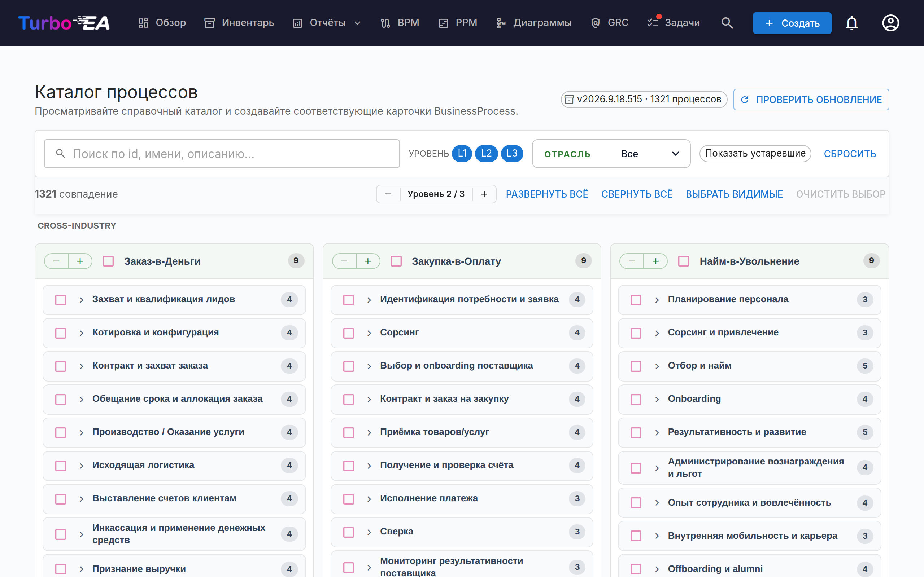The width and height of the screenshot is (924, 577).
Task: Go to the Диаграммы section
Action: click(534, 23)
